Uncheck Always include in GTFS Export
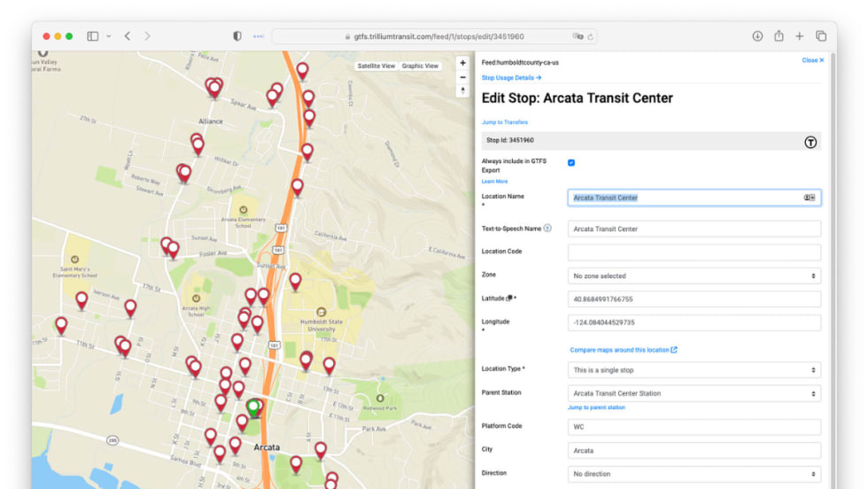Viewport: 868px width, 489px height. pos(571,163)
